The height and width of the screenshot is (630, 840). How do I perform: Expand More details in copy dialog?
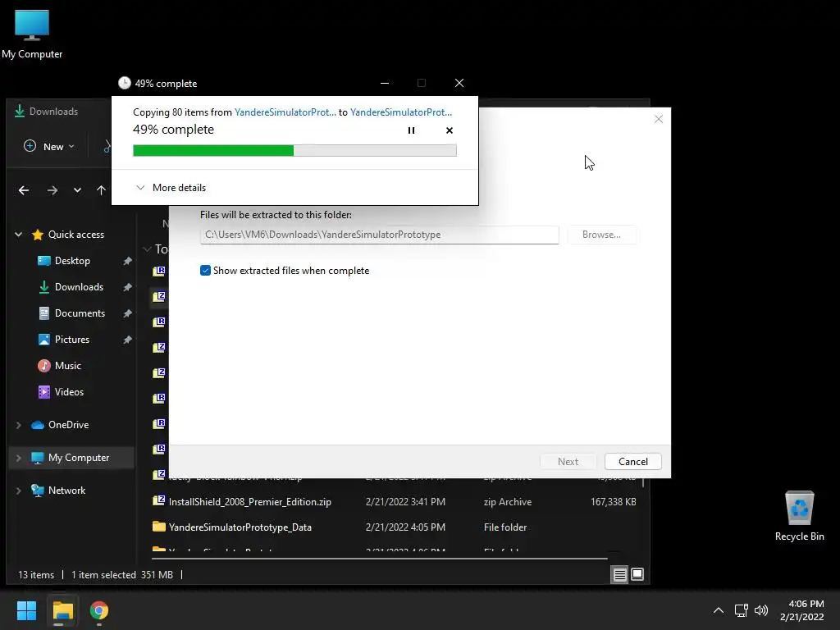171,188
